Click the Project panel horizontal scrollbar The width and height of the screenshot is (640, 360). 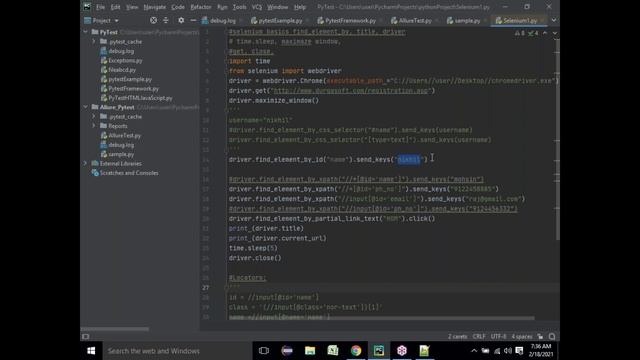(x=115, y=329)
